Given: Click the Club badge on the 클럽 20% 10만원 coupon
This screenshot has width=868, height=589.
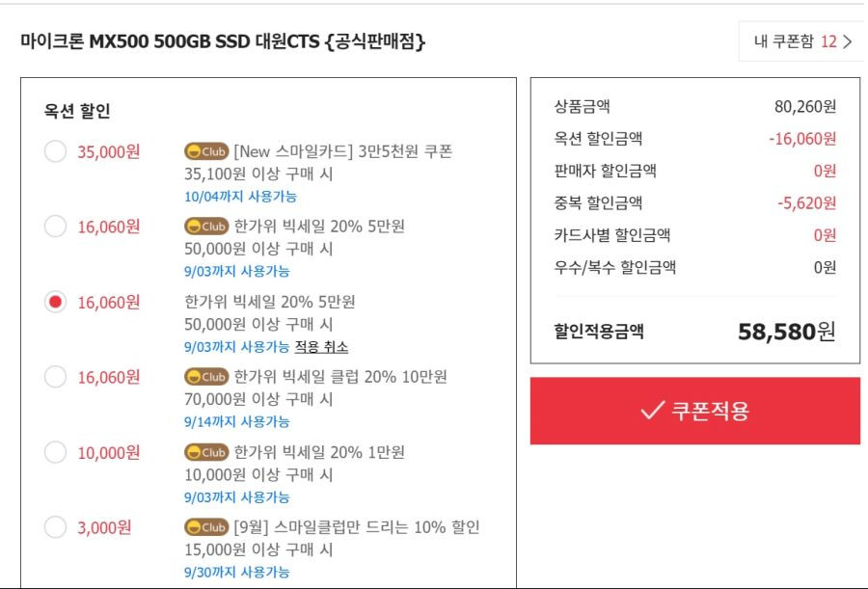Looking at the screenshot, I should (206, 376).
